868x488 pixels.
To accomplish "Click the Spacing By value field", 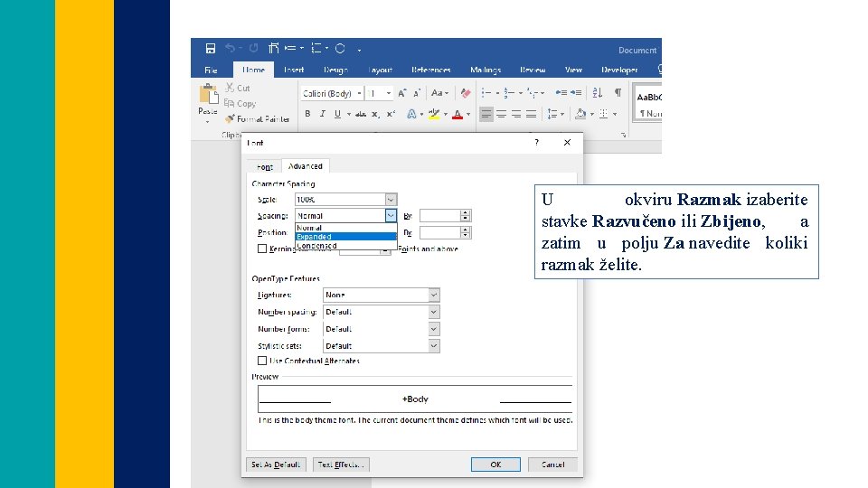I will [x=440, y=216].
